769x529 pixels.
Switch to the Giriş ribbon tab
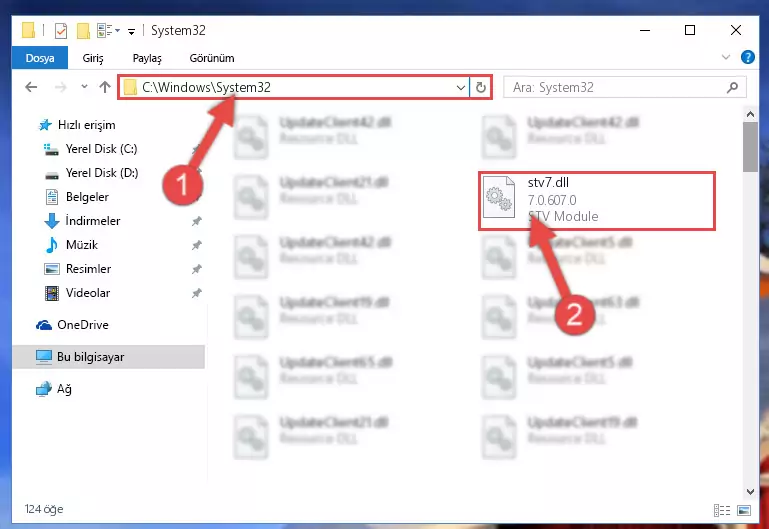93,58
